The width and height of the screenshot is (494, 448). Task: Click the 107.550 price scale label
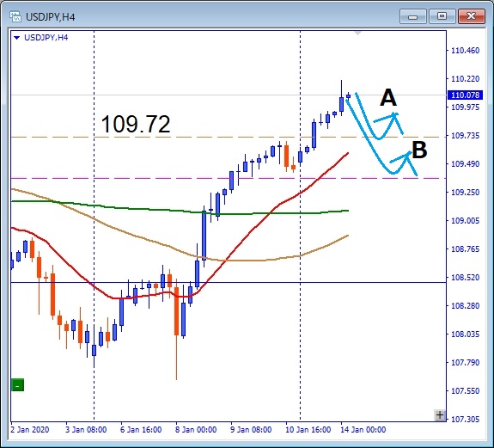tap(466, 391)
